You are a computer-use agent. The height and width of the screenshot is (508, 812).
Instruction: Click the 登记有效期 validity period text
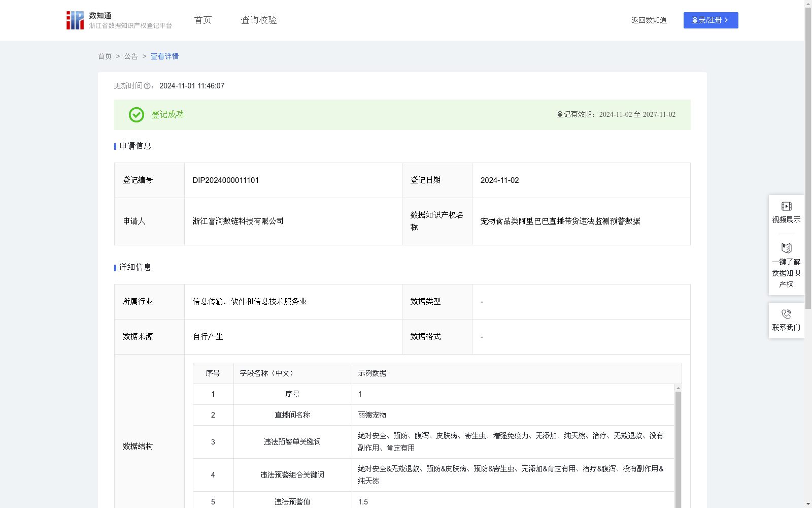pyautogui.click(x=616, y=115)
